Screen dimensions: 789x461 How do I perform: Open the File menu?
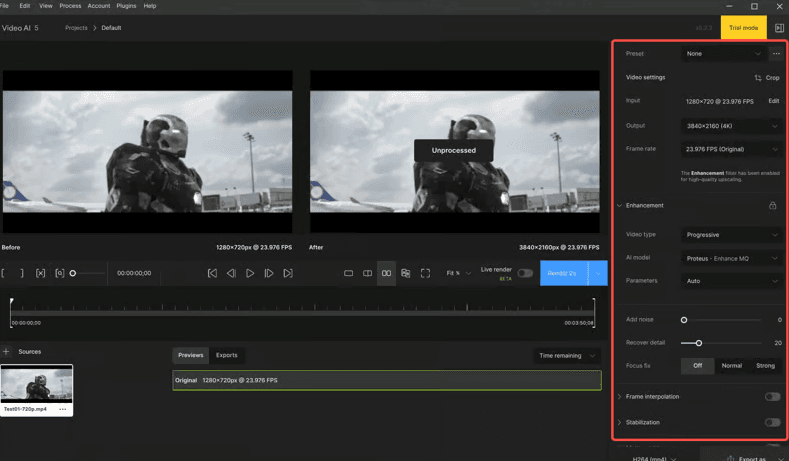click(5, 6)
